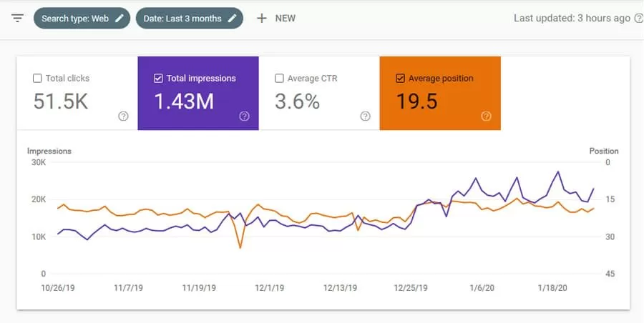Open help icon in Average position card
The width and height of the screenshot is (644, 323).
click(x=487, y=116)
